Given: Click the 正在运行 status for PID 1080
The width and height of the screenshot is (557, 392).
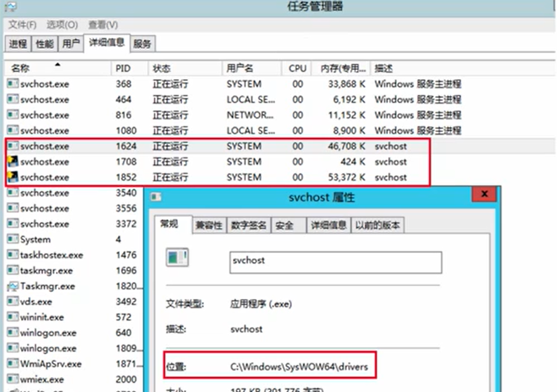Looking at the screenshot, I should 170,131.
